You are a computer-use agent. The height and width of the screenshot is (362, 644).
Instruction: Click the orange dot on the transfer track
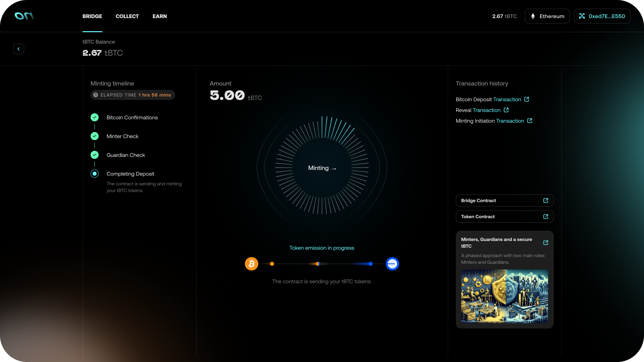[x=272, y=264]
